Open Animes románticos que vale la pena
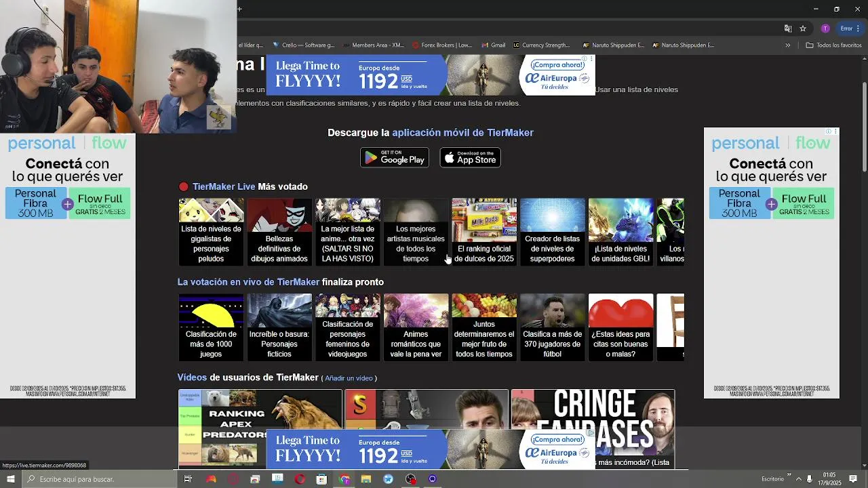 pos(416,327)
